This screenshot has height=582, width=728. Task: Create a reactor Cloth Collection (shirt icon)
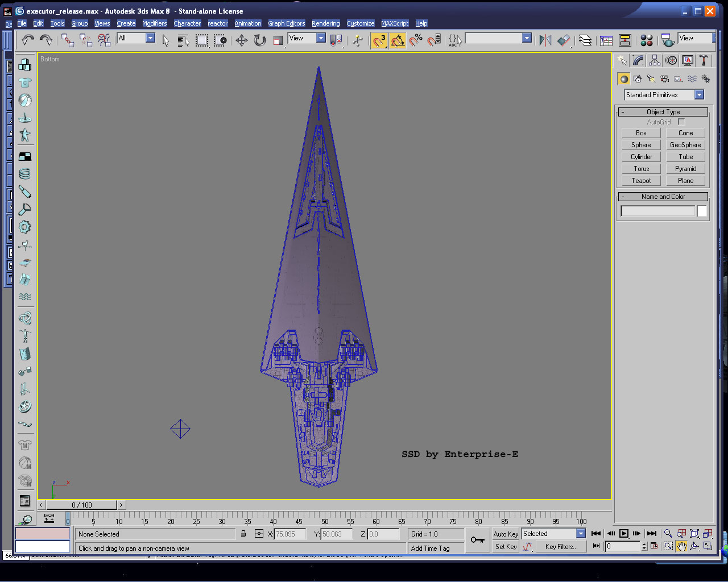click(x=25, y=82)
